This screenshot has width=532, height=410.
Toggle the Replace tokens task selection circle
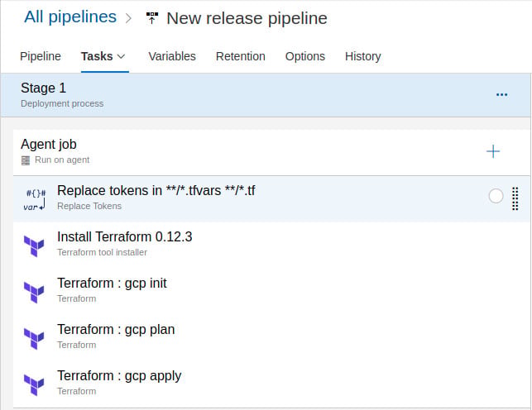click(x=496, y=196)
